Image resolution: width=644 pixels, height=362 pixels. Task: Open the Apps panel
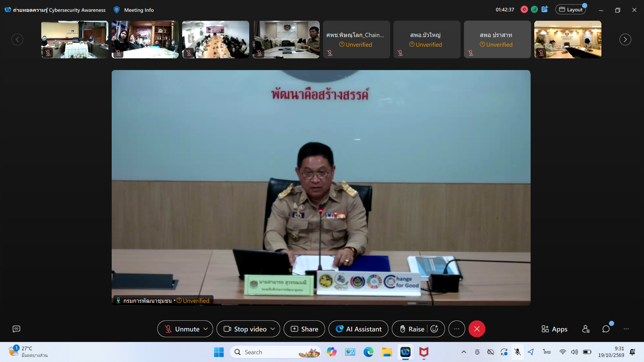(554, 329)
